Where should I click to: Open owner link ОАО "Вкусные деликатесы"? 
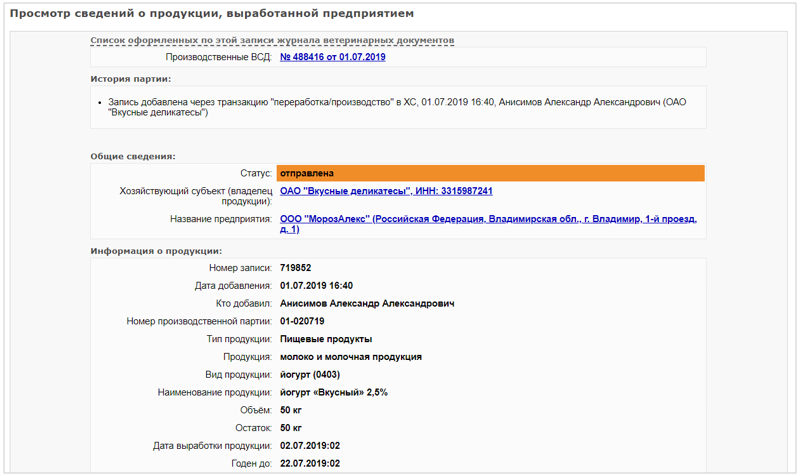[x=386, y=191]
